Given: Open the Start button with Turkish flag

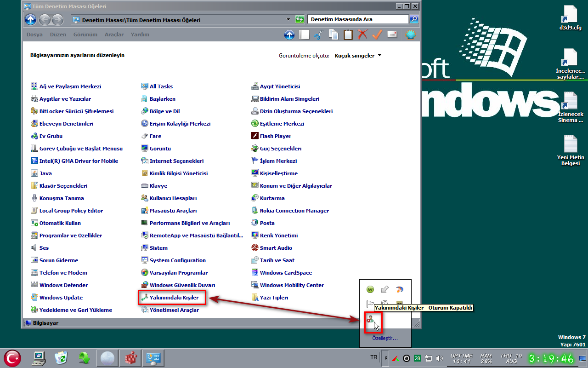Looking at the screenshot, I should pyautogui.click(x=12, y=358).
